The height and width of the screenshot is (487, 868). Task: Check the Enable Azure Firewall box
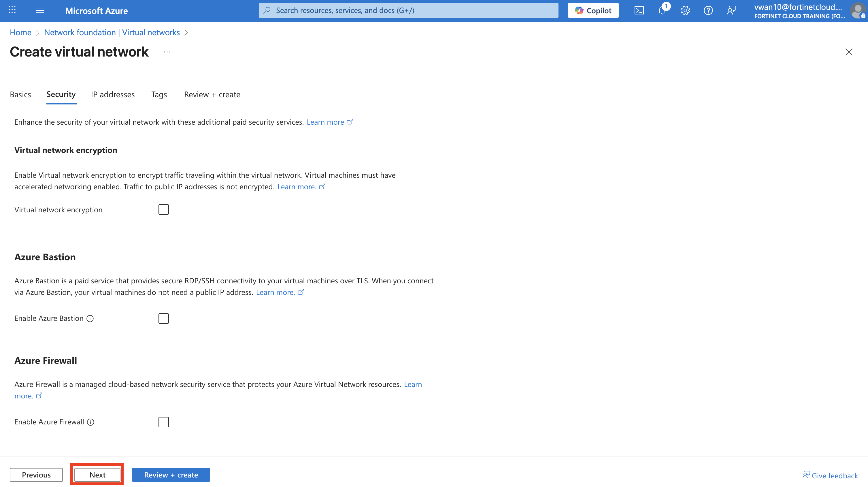[163, 422]
